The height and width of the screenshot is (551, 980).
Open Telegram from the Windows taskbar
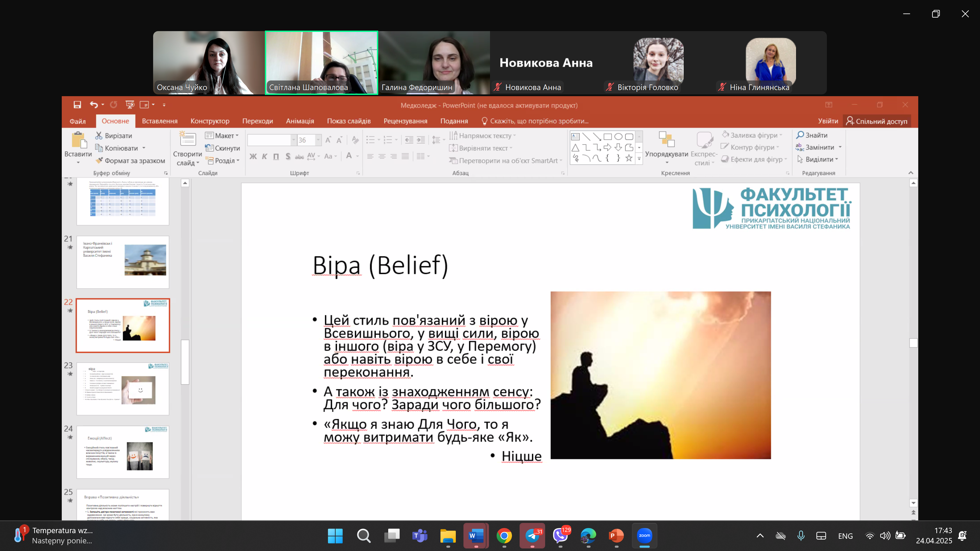point(532,536)
